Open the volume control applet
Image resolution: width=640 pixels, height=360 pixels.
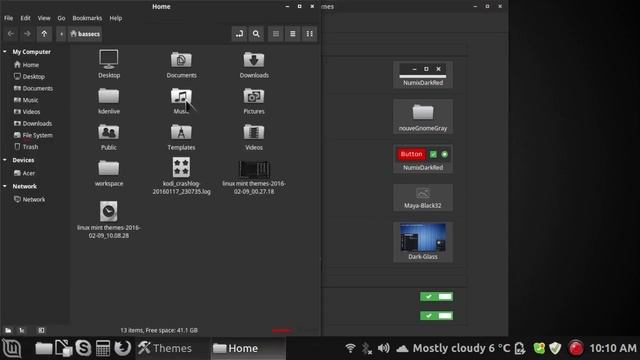(x=384, y=348)
